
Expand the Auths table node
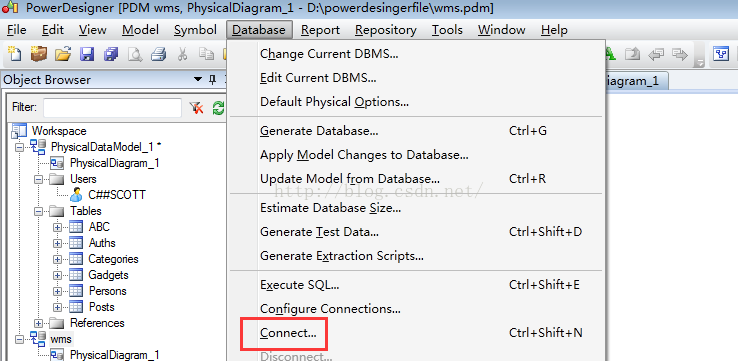[57, 243]
